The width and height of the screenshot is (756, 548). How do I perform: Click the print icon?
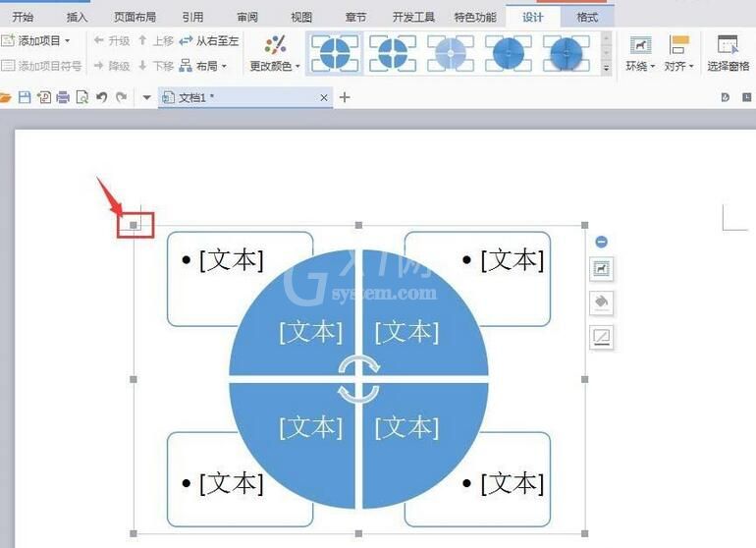click(63, 98)
